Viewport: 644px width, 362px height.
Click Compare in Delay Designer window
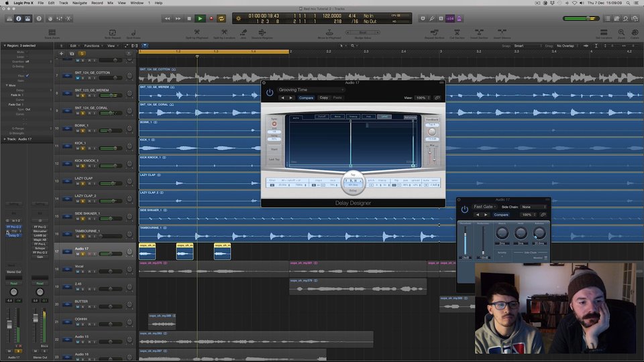click(x=306, y=98)
